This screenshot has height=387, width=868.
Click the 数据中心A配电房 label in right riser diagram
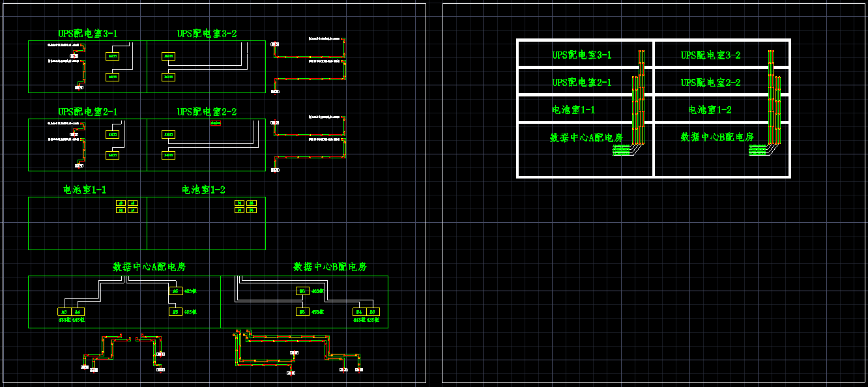click(x=586, y=137)
